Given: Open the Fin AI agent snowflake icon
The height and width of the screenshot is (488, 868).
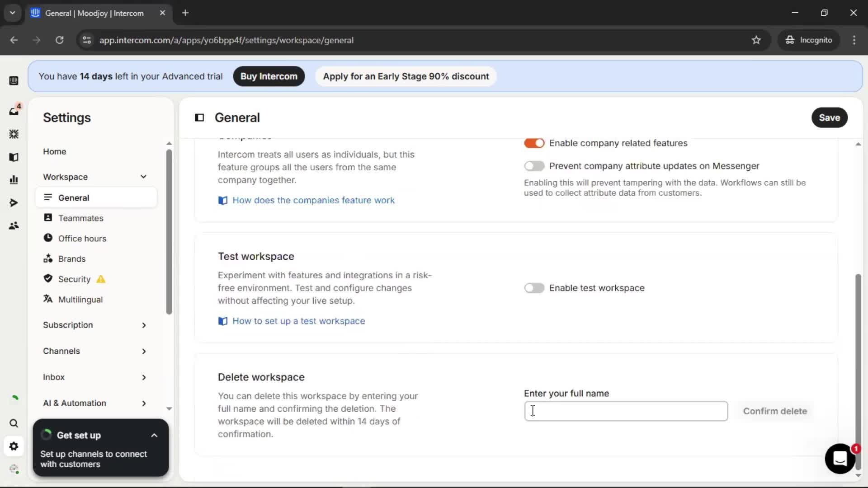Looking at the screenshot, I should (14, 134).
